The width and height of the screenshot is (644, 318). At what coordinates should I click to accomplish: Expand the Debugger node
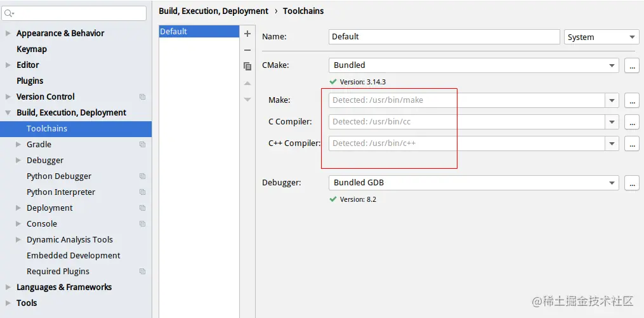coord(18,160)
